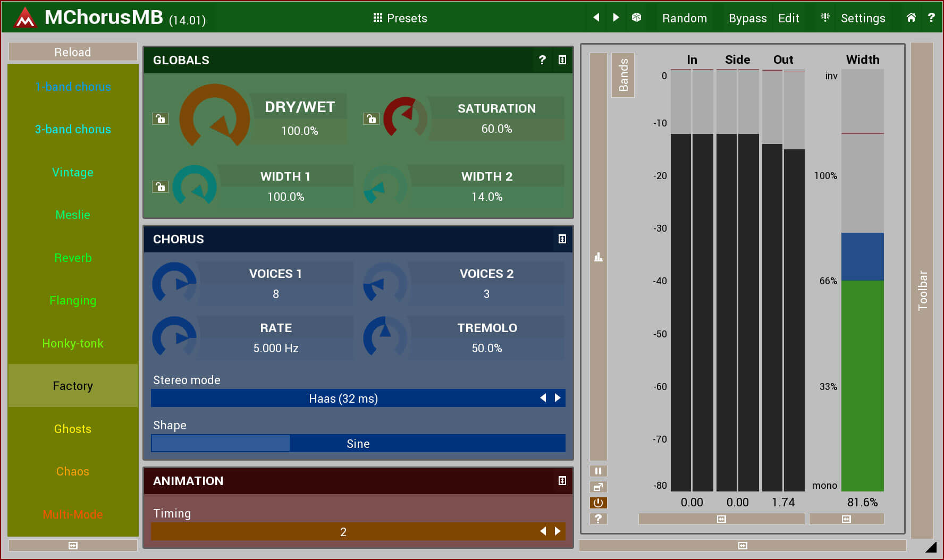Click the home icon

pyautogui.click(x=911, y=18)
